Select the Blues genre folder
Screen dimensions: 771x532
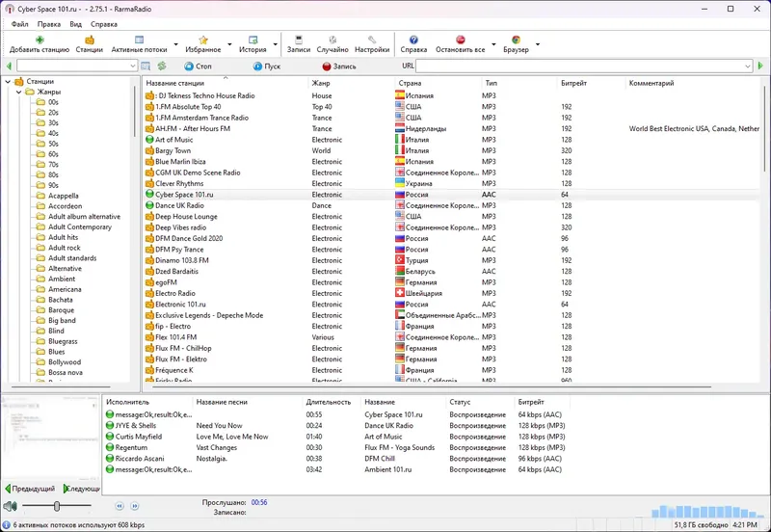(57, 352)
